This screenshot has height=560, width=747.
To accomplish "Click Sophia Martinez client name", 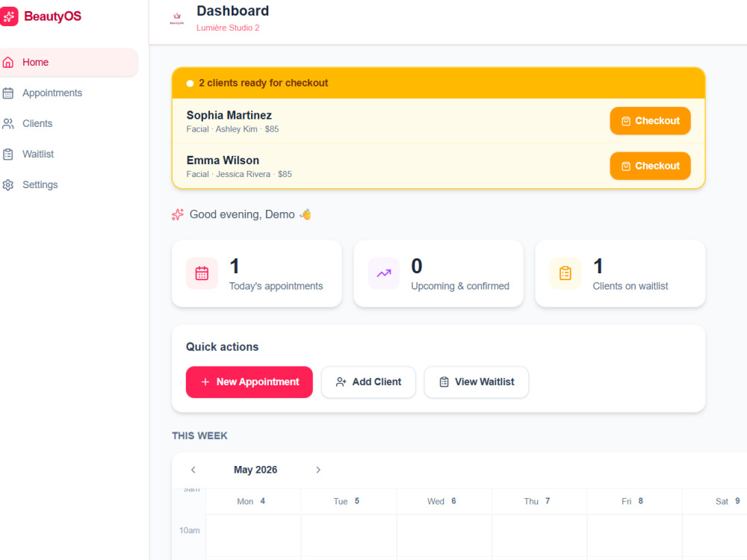I will (x=229, y=115).
